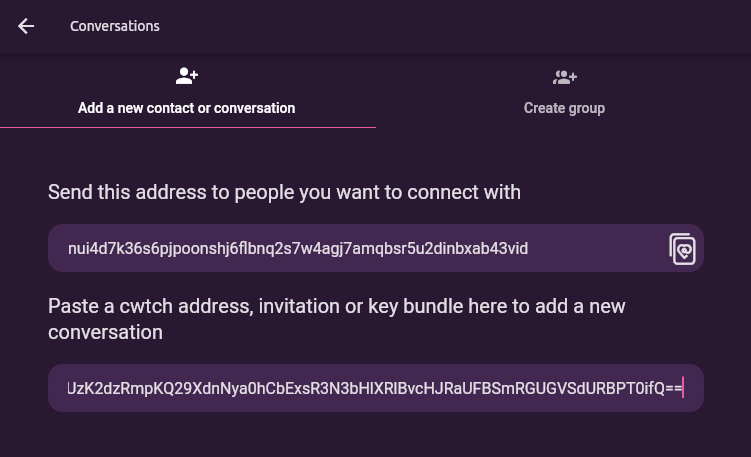Image resolution: width=751 pixels, height=457 pixels.
Task: Click the Conversations title in the header
Action: [115, 26]
